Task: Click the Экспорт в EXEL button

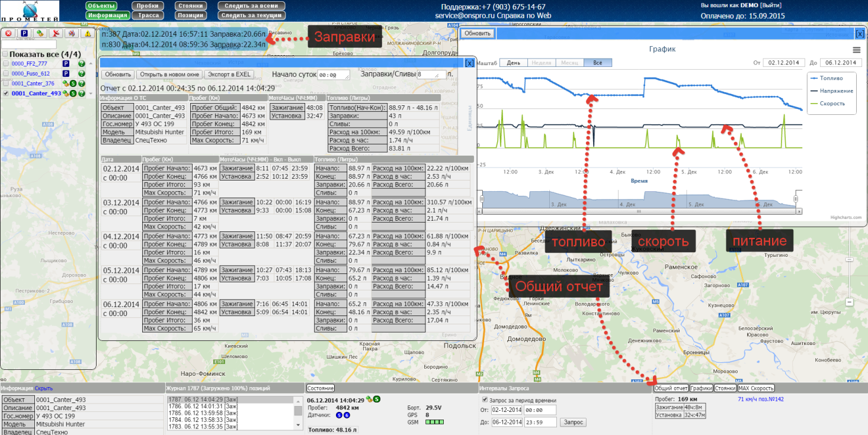Action: [229, 75]
